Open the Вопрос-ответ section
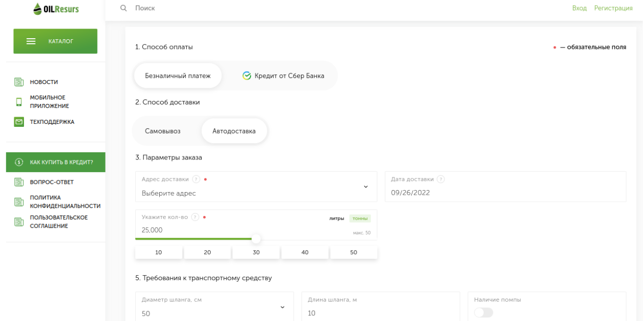Image resolution: width=644 pixels, height=321 pixels. pos(52,182)
